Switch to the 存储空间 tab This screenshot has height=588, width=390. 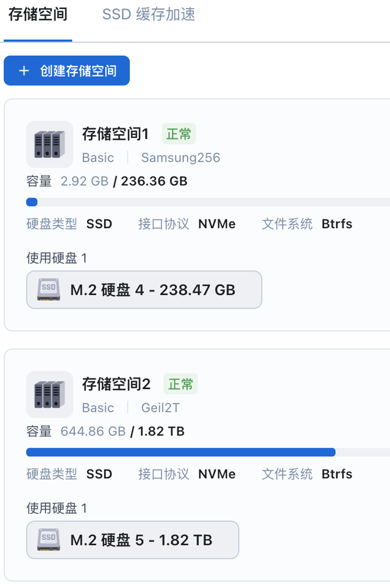38,15
